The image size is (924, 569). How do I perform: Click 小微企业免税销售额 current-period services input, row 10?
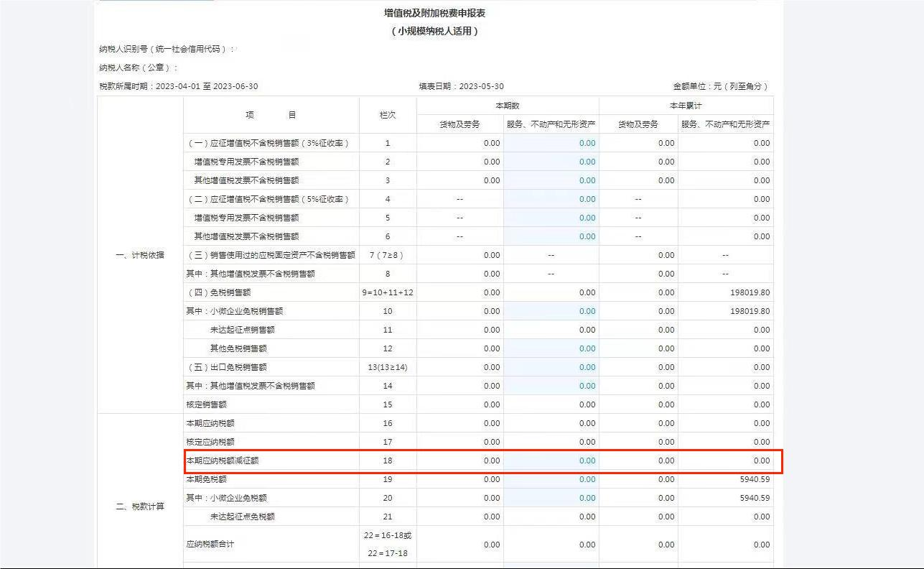tap(551, 311)
